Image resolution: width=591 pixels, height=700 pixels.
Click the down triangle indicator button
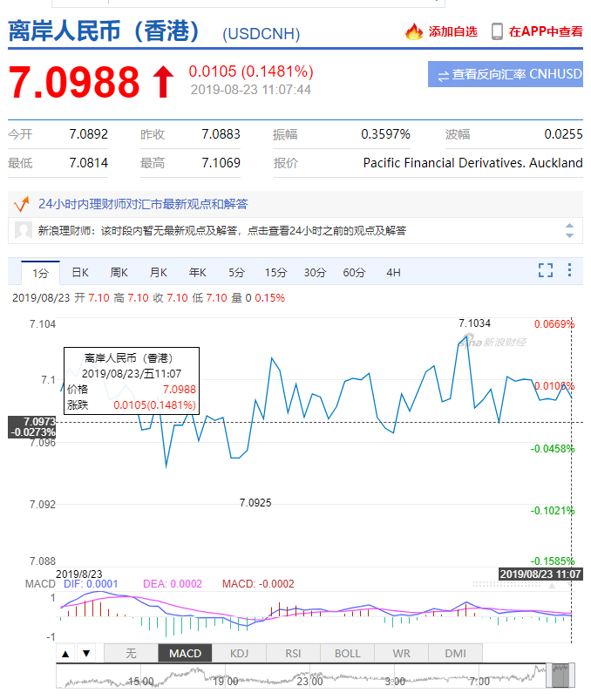click(85, 653)
